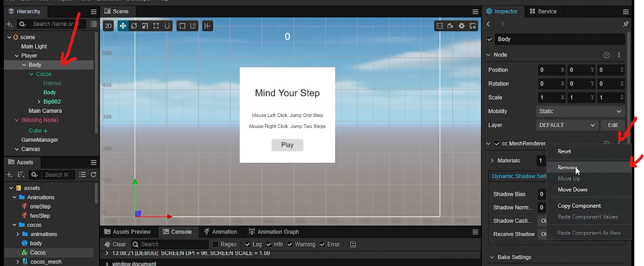Choose Remove from component context menu
644x266 pixels.
[x=589, y=167]
